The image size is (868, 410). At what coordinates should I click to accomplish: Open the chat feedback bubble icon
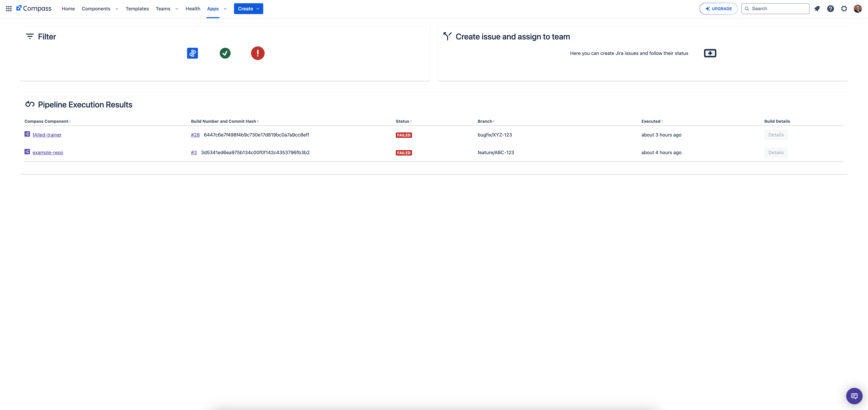coord(854,396)
